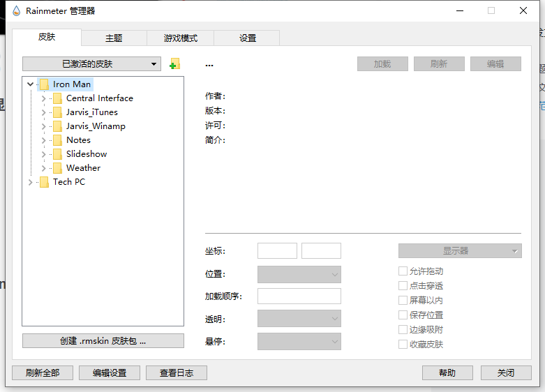Image resolution: width=545 pixels, height=392 pixels.
Task: Check the 屏幕以内 option
Action: coord(403,300)
